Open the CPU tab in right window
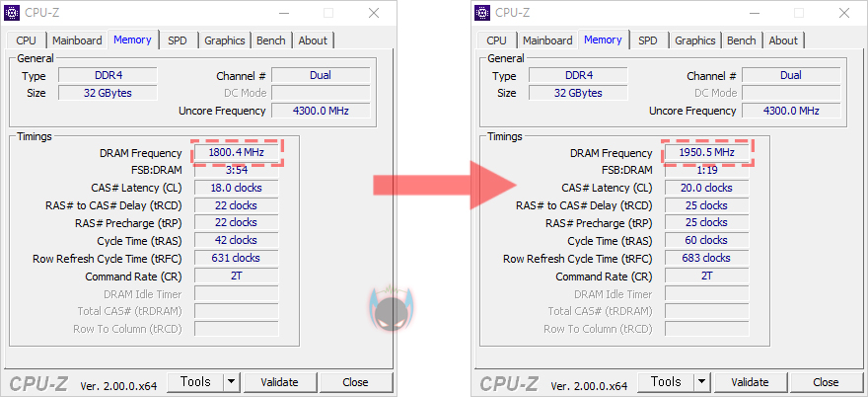This screenshot has height=397, width=868. [x=496, y=40]
